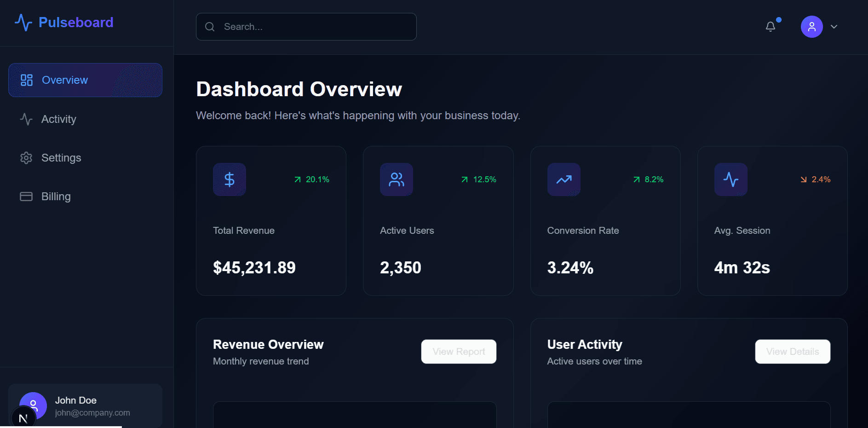Viewport: 868px width, 428px height.
Task: Click the users icon on Active Users card
Action: [396, 179]
